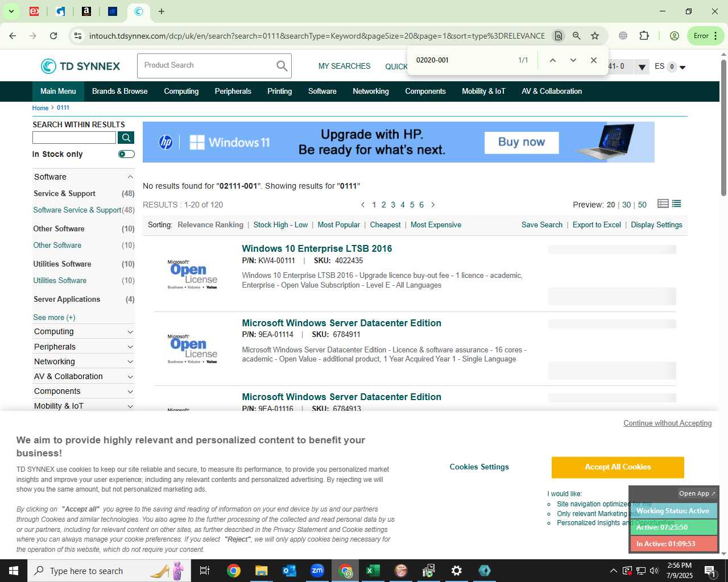Switch to grid view icon

click(663, 203)
